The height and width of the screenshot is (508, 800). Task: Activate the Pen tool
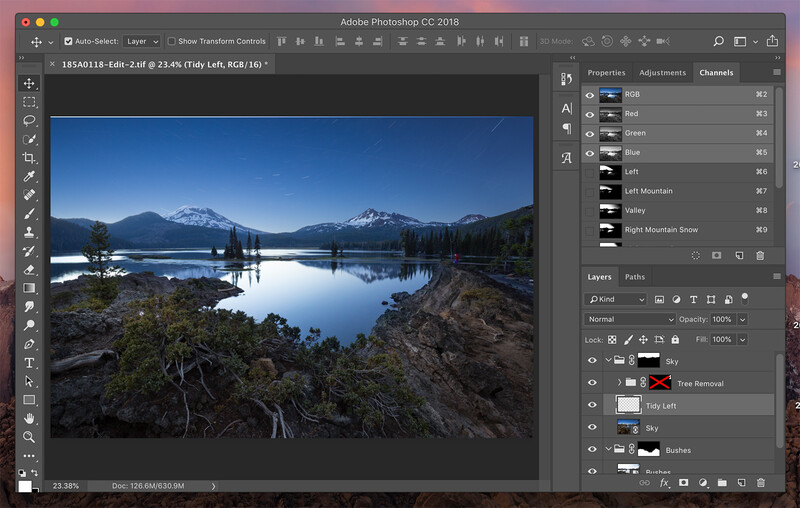[29, 344]
